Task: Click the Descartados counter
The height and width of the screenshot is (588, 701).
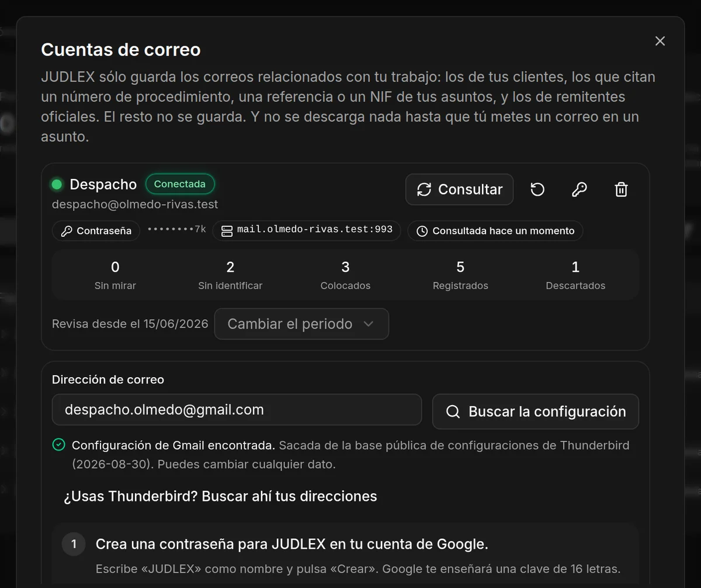Action: click(575, 275)
